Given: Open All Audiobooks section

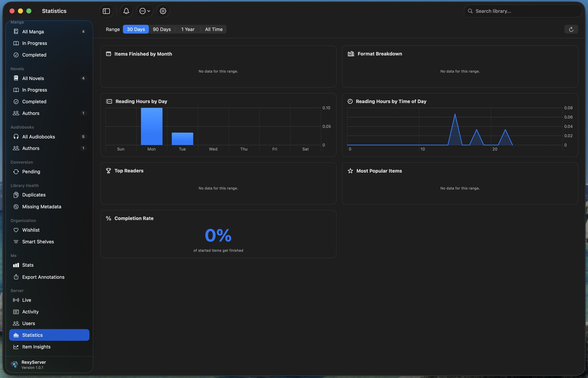Looking at the screenshot, I should pyautogui.click(x=49, y=137).
